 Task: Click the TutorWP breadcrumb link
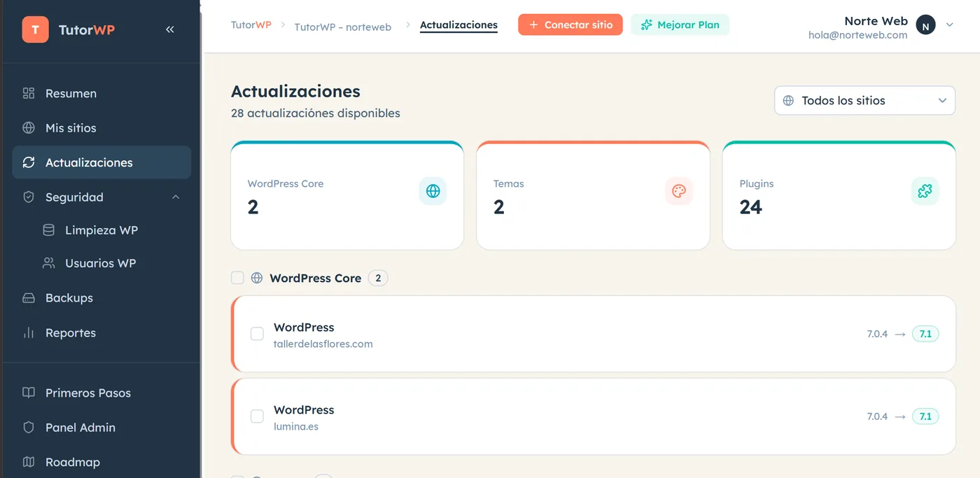pos(251,24)
